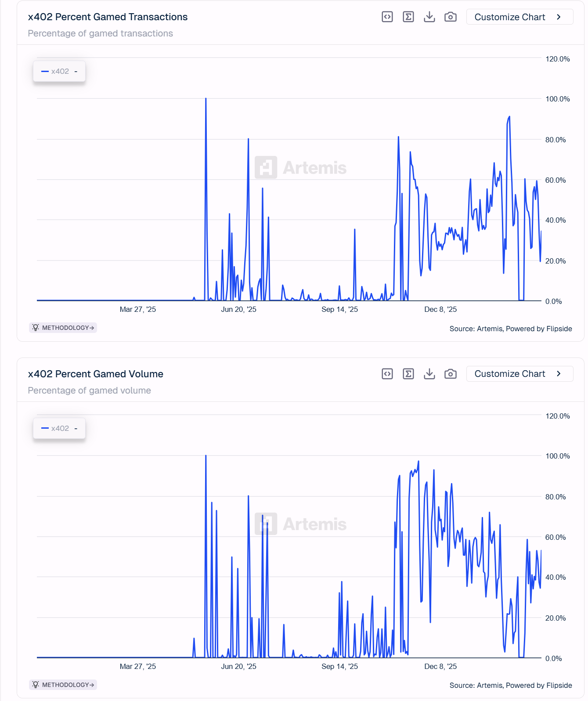The height and width of the screenshot is (701, 588).
Task: Click camera icon on Gamed Volume chart
Action: [450, 374]
